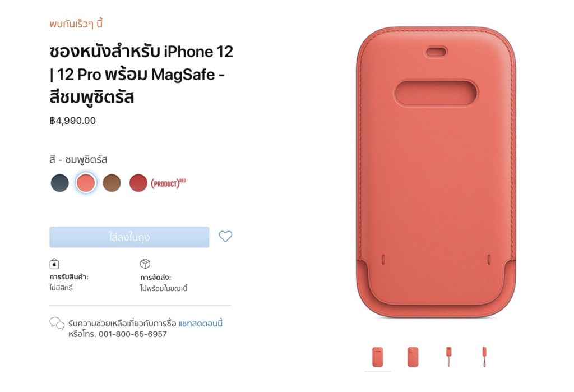Click the chat bubbles help icon

57,323
